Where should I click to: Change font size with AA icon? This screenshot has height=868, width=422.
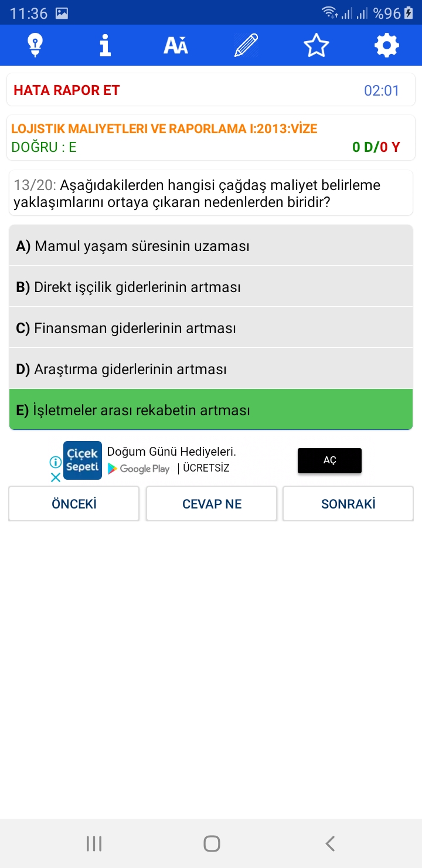176,45
